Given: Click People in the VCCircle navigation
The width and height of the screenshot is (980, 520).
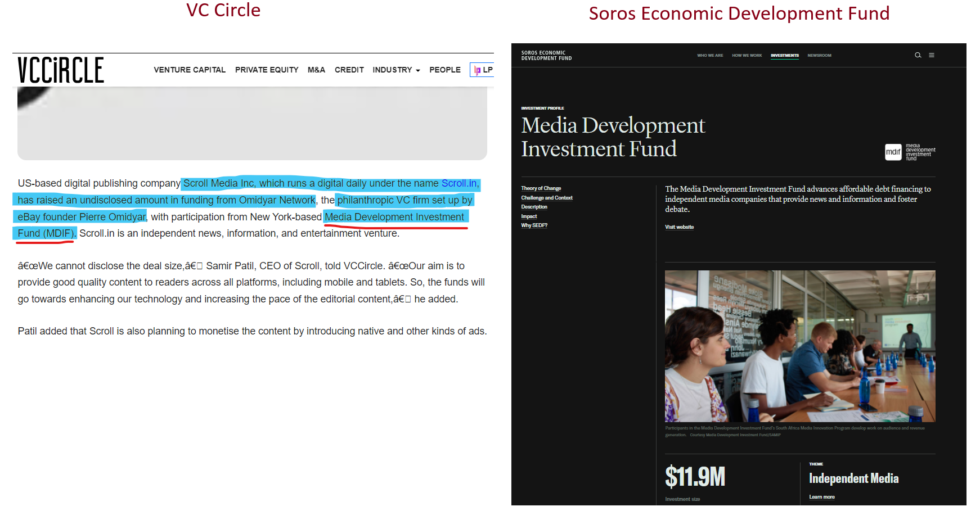Looking at the screenshot, I should click(x=444, y=70).
